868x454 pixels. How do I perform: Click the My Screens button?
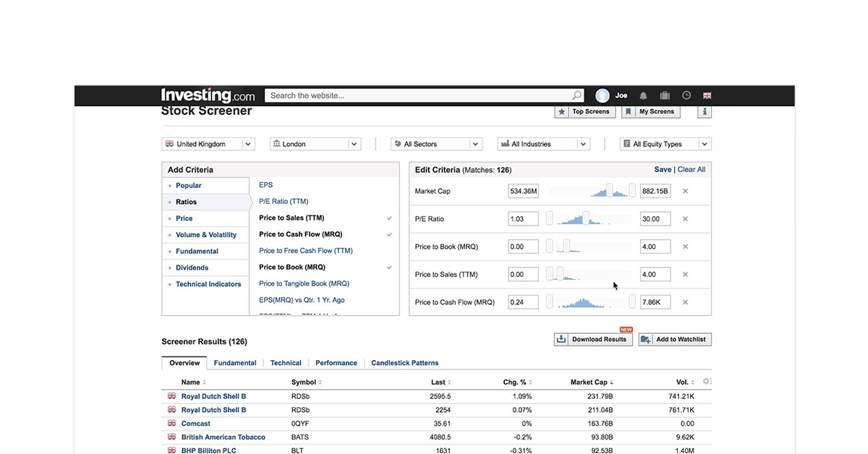pos(650,111)
